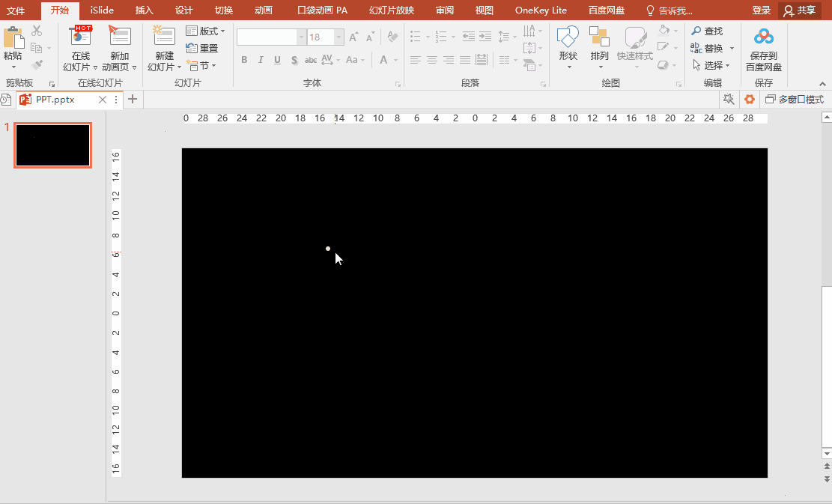Open the Layout (版式) dropdown
Screen dimensions: 832x504
coord(206,31)
